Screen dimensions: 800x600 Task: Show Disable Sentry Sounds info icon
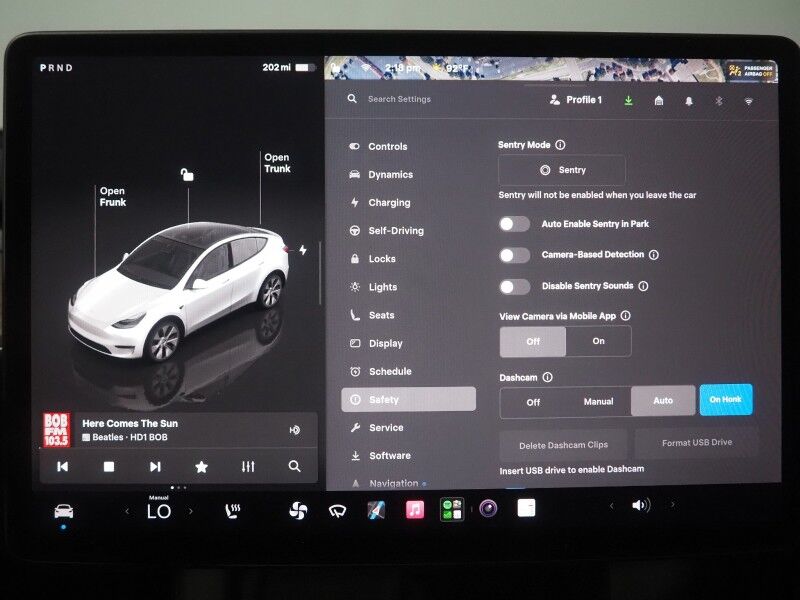pyautogui.click(x=643, y=286)
